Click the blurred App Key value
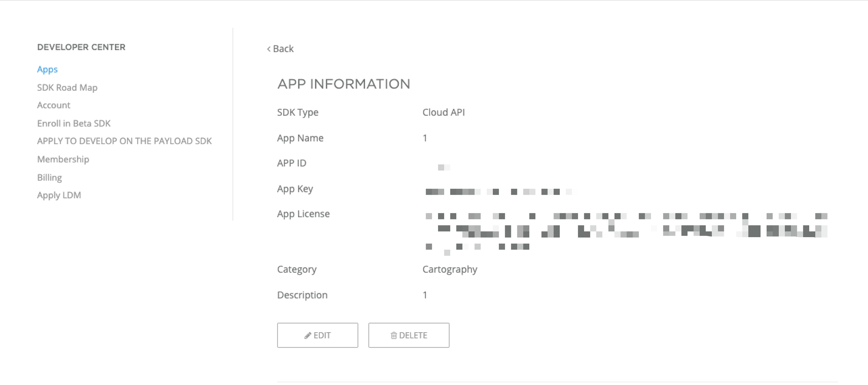Image resolution: width=868 pixels, height=385 pixels. 497,192
